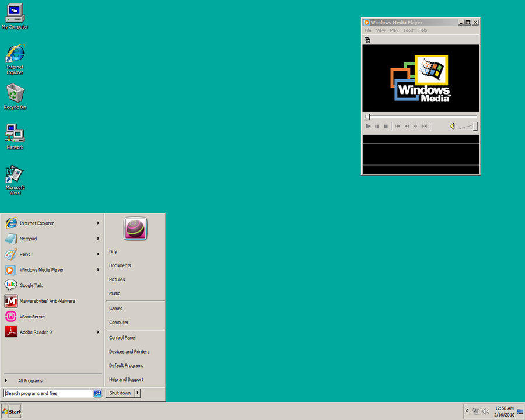This screenshot has height=420, width=525.
Task: Skip to previous track in Media Player
Action: [397, 126]
